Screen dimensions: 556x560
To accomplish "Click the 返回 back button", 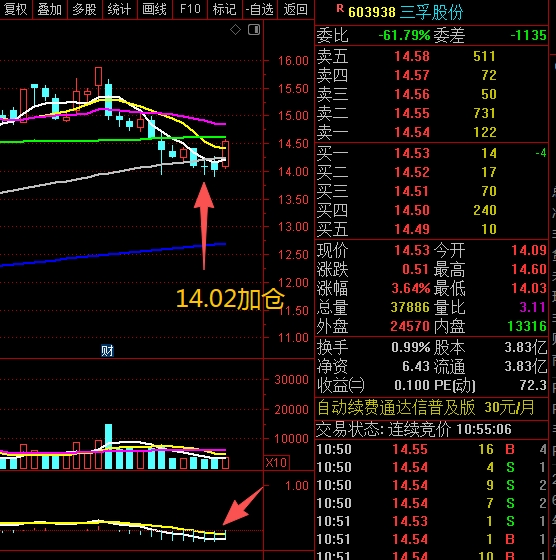I will click(x=295, y=9).
